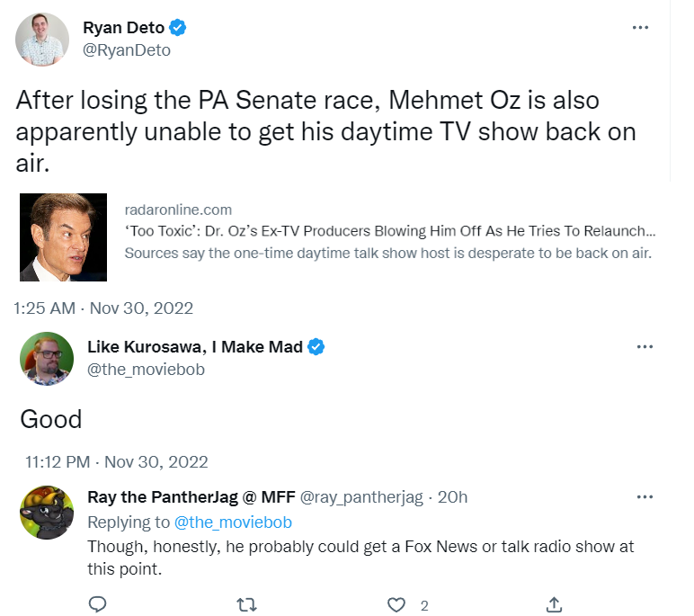Open the_moviebob's avatar image
This screenshot has height=616, width=694.
(46, 358)
